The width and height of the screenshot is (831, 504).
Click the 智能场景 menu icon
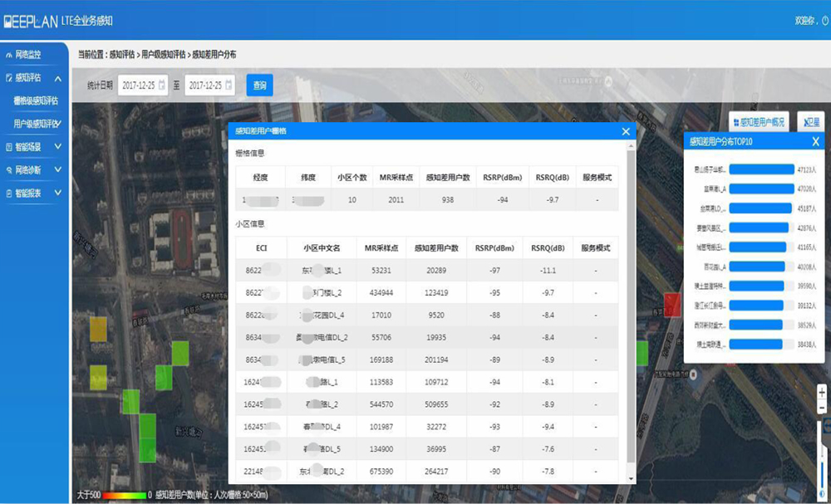(x=9, y=147)
